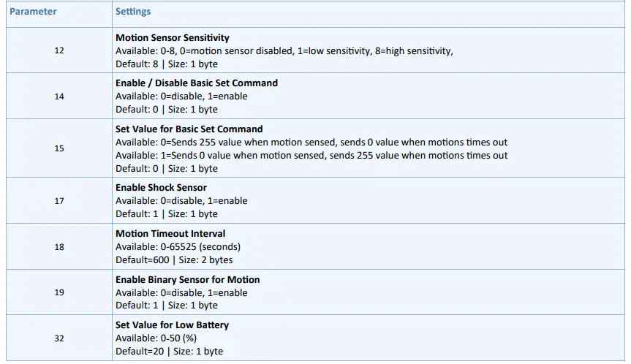
Task: Click the 'Available: 0-50 (%)' line
Action: [x=156, y=338]
